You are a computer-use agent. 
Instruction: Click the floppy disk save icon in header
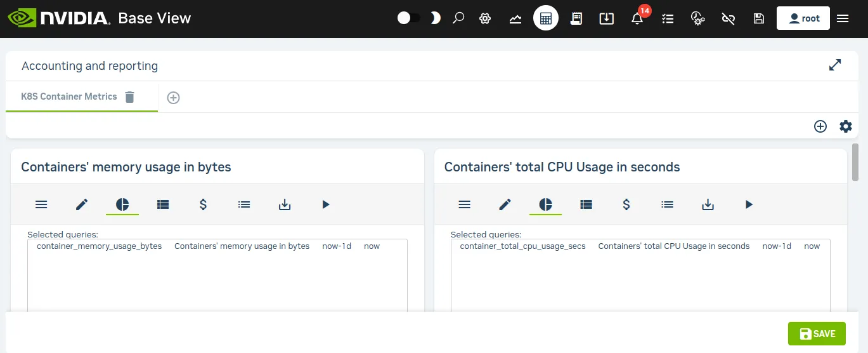tap(759, 18)
